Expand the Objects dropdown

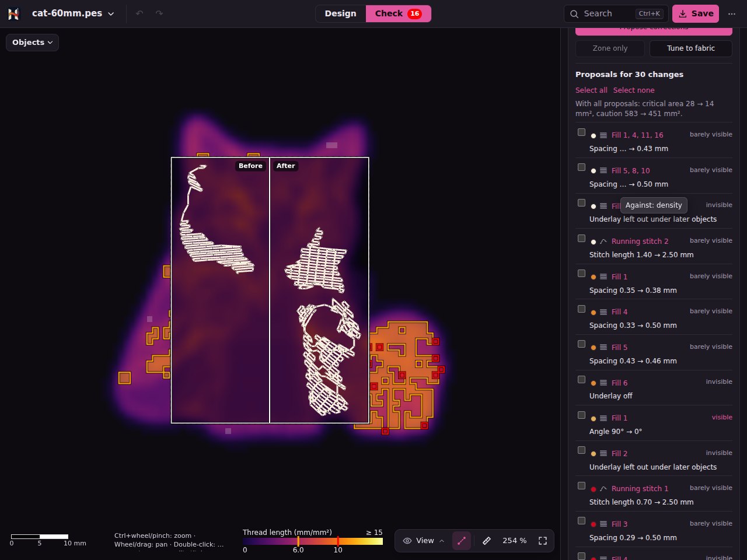(x=32, y=43)
